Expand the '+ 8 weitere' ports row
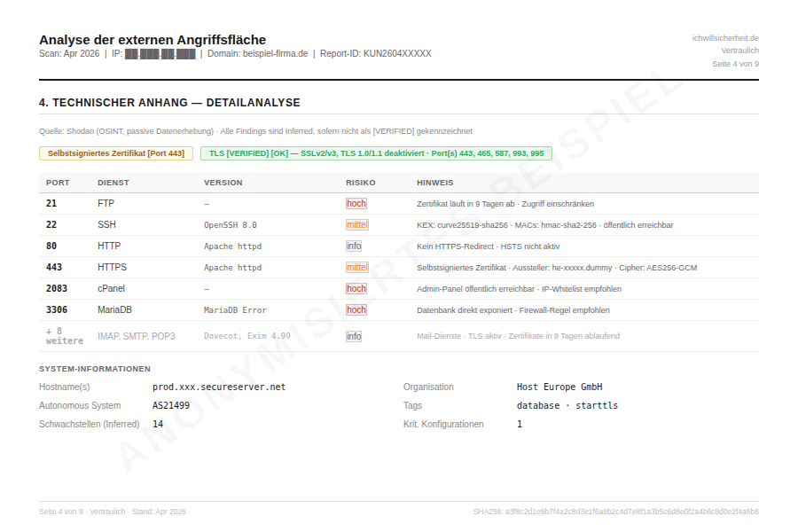Viewport: 798px width, 532px height. click(64, 336)
